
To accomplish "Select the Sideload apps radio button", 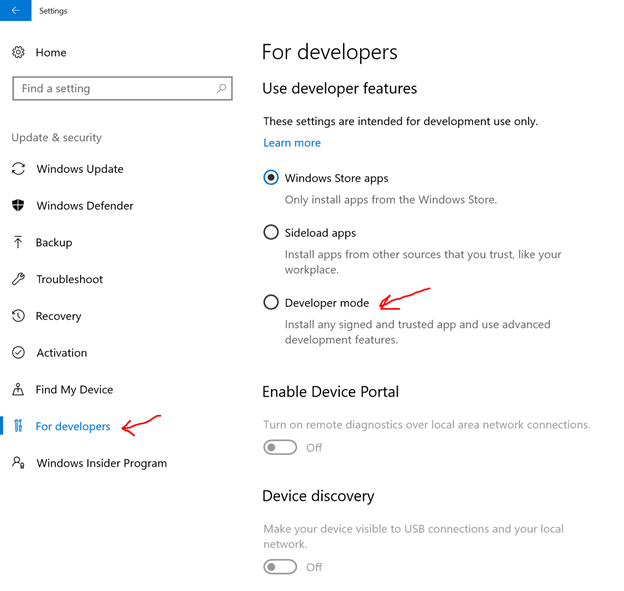I will [271, 232].
